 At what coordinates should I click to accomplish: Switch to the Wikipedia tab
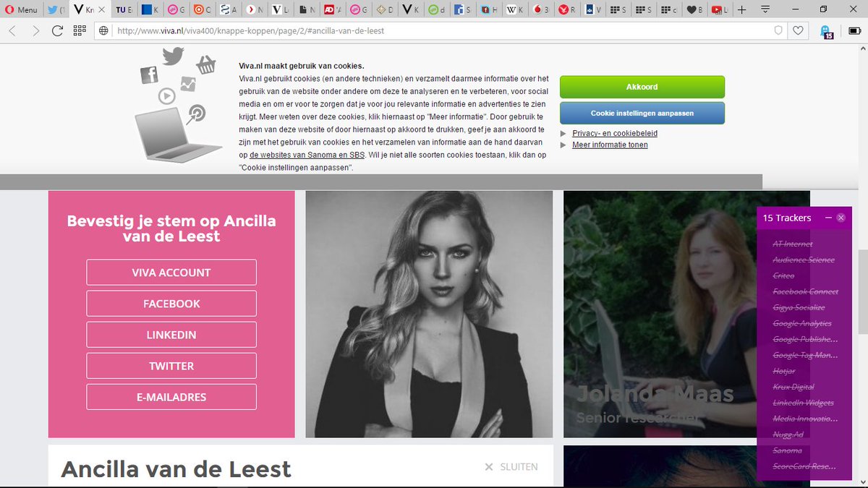click(514, 9)
